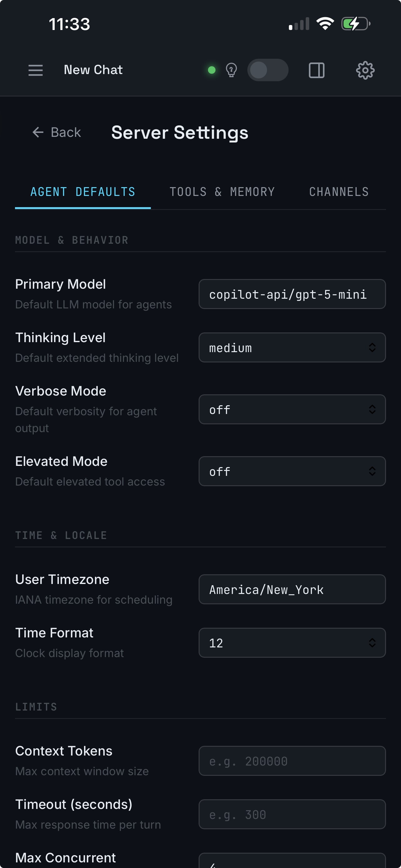This screenshot has width=401, height=868.
Task: Open the Verbose Mode dropdown
Action: (292, 409)
